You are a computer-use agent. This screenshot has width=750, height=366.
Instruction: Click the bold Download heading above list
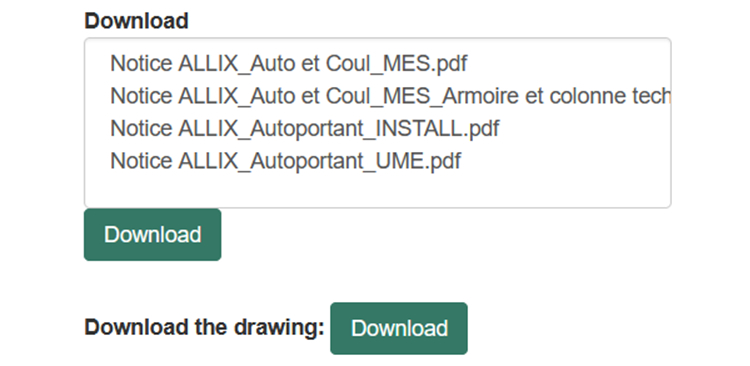pyautogui.click(x=136, y=21)
